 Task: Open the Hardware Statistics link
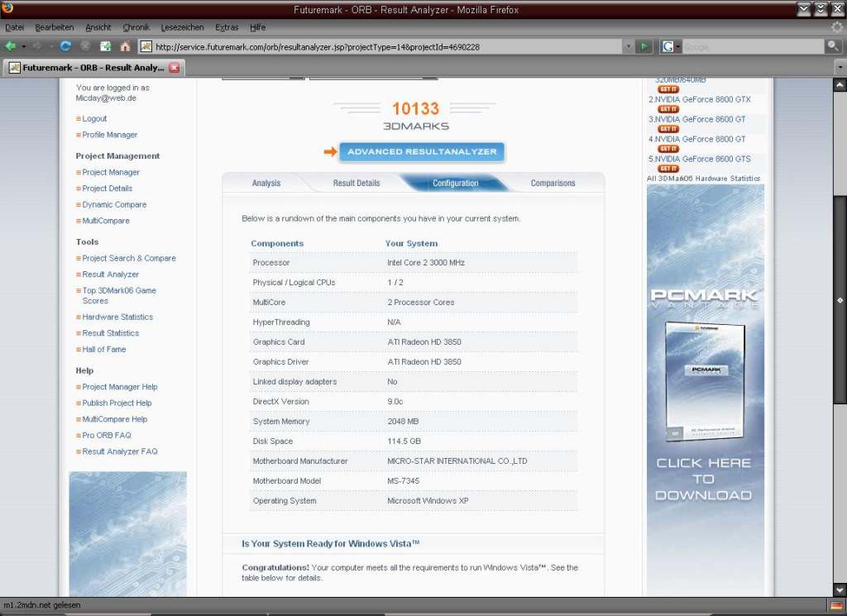pos(117,317)
